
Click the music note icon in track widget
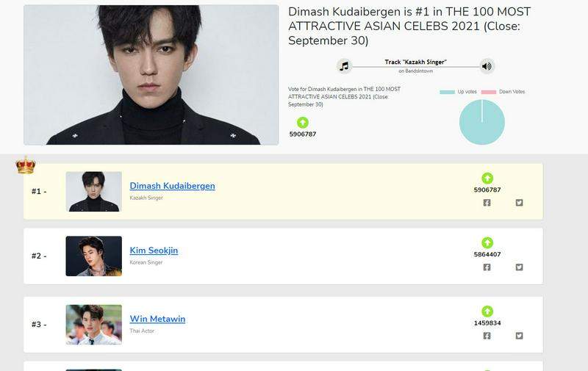click(344, 66)
